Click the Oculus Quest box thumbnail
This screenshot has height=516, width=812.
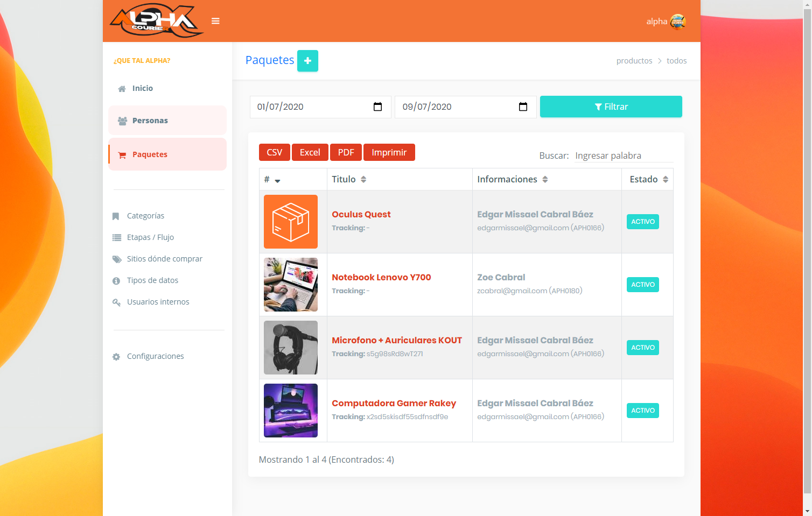point(291,222)
